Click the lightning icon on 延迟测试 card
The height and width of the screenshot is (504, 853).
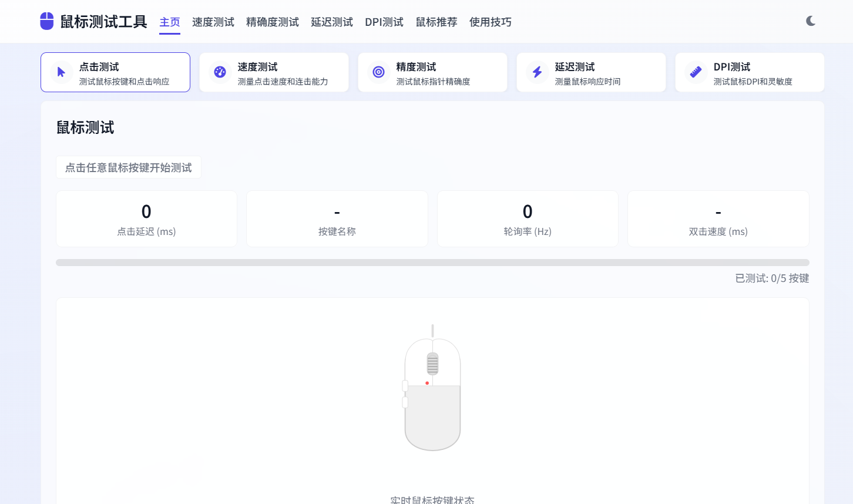tap(538, 72)
